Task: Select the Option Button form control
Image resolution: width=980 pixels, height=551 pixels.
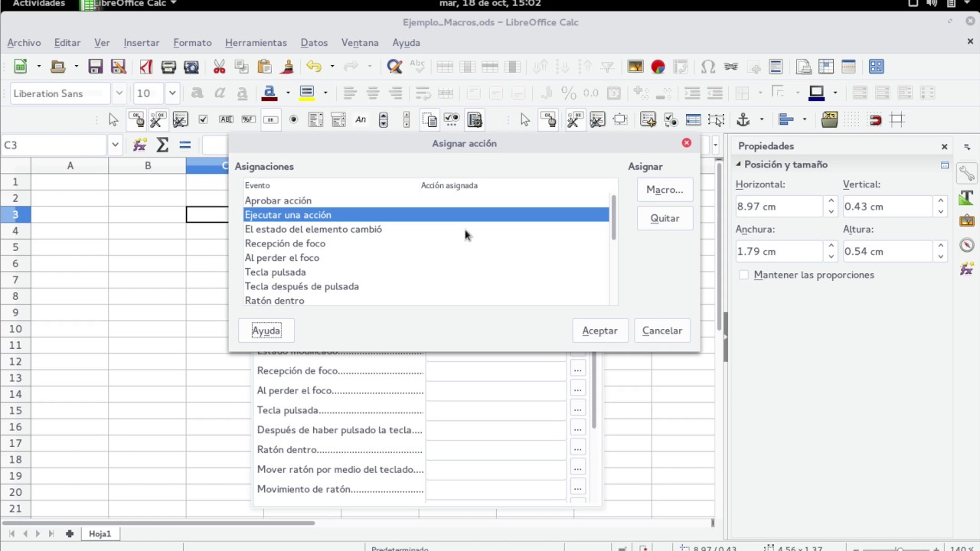Action: (x=293, y=119)
